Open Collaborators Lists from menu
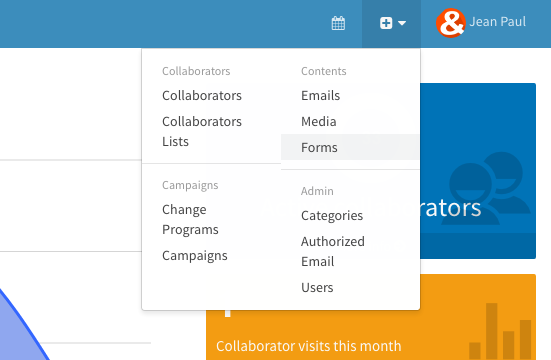The image size is (551, 360). point(202,131)
